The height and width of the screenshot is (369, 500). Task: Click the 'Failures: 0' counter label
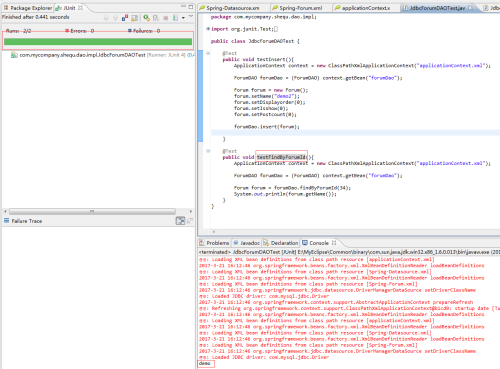click(144, 31)
